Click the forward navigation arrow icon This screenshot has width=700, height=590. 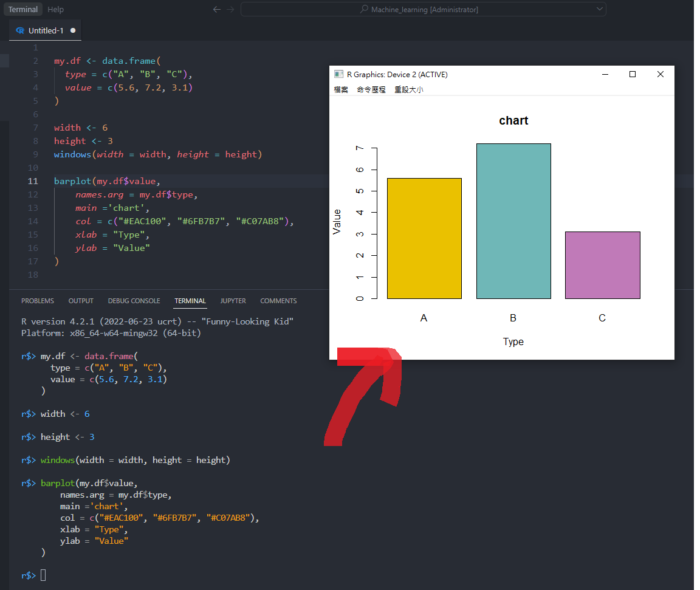pos(229,9)
